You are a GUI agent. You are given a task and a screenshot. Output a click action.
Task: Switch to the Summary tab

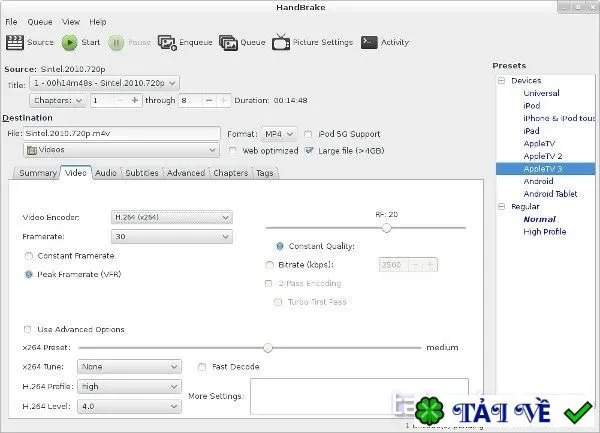click(x=38, y=173)
